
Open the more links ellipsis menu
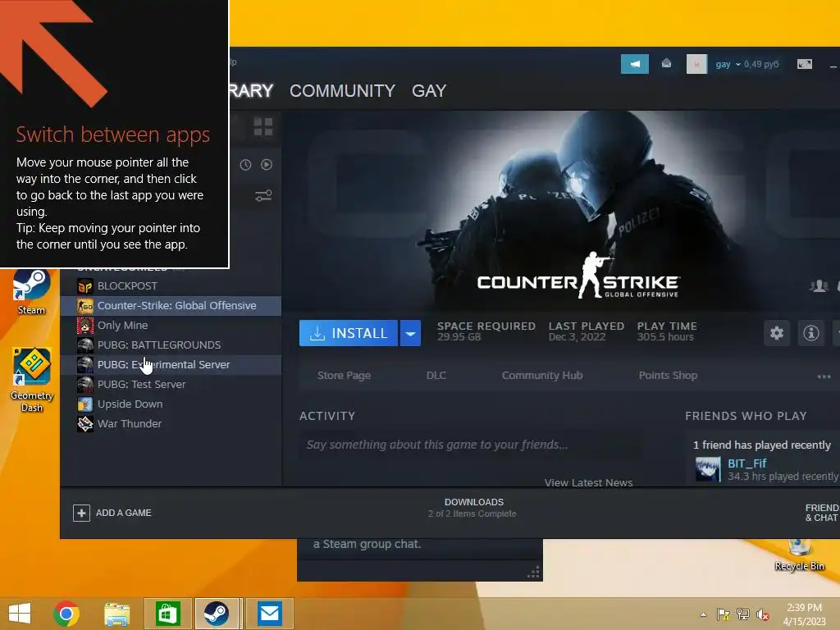point(824,377)
